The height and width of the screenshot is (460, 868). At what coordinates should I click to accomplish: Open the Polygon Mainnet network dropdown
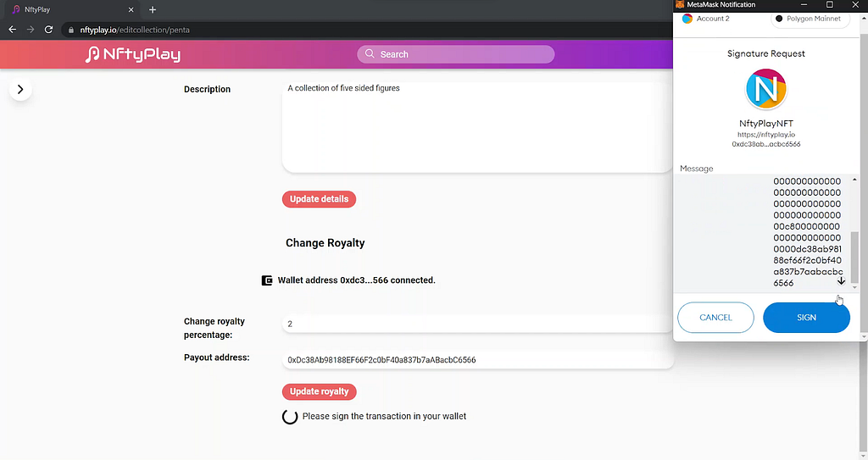[x=810, y=19]
